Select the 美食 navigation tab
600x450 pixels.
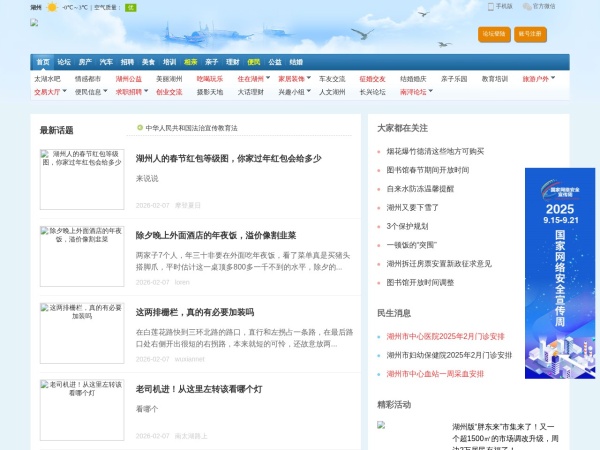[148, 61]
